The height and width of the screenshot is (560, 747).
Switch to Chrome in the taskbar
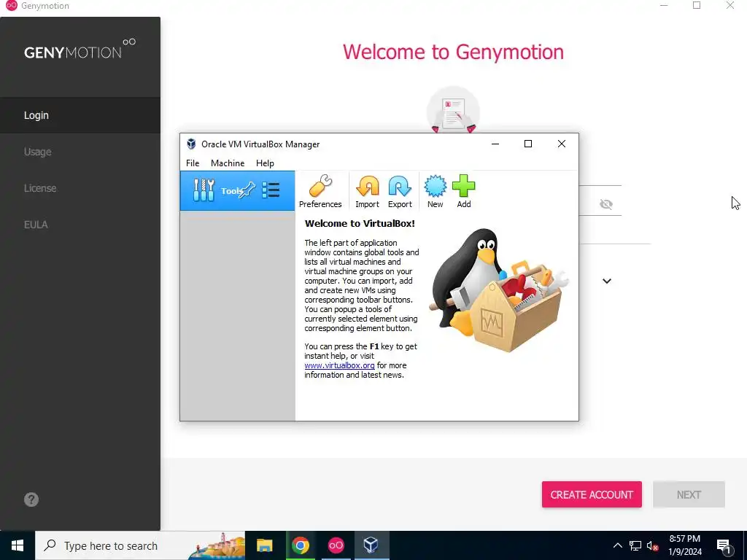(300, 545)
